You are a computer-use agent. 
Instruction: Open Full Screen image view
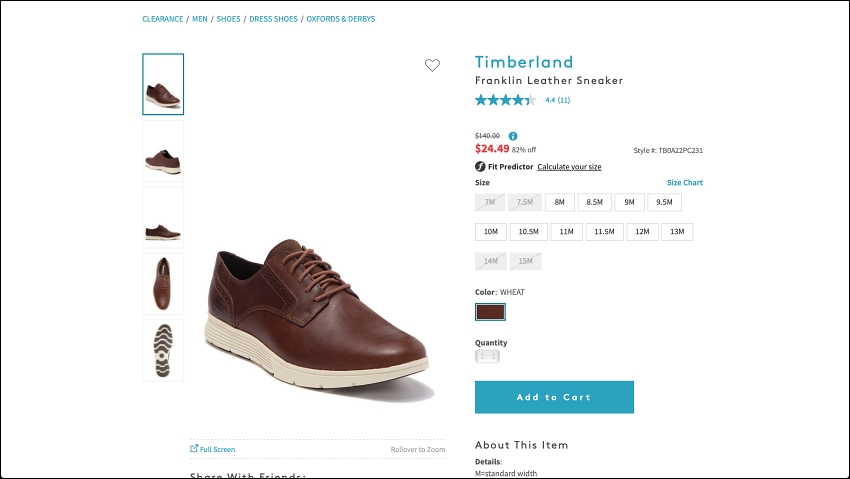coord(212,449)
